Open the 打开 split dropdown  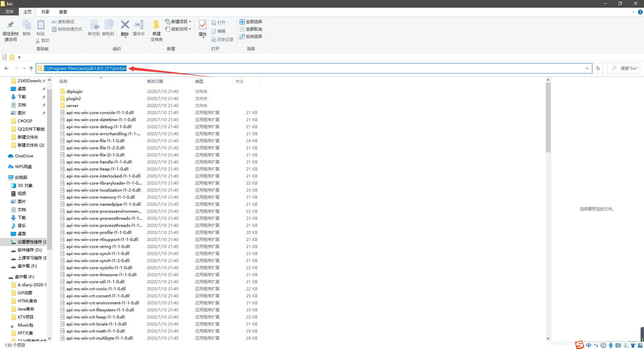(220, 22)
